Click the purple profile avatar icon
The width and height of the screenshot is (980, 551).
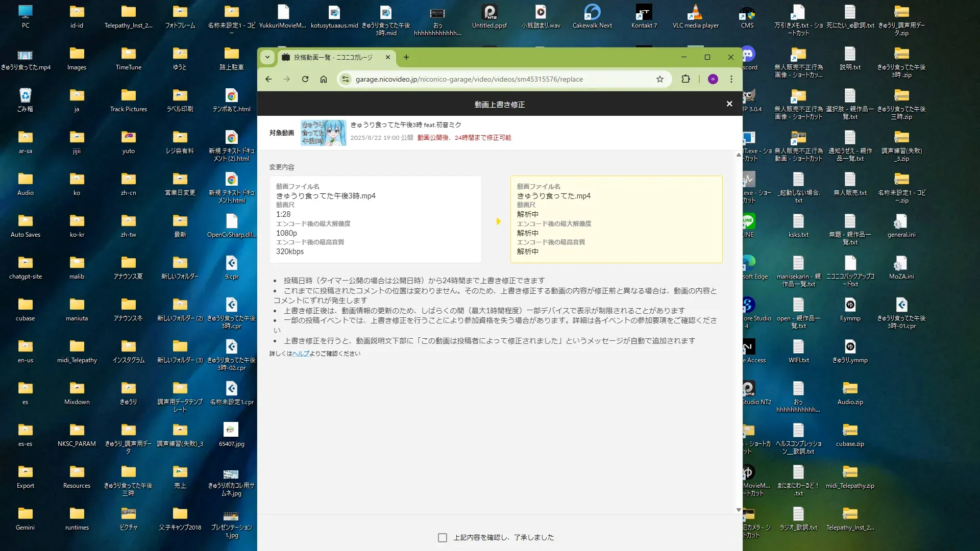pos(713,79)
